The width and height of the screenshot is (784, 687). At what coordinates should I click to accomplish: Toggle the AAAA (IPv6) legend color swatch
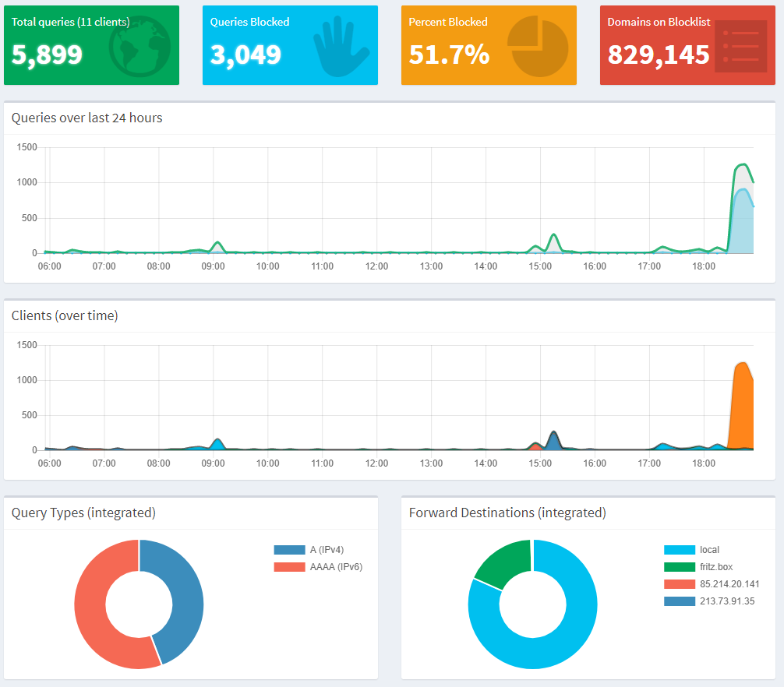tap(289, 567)
